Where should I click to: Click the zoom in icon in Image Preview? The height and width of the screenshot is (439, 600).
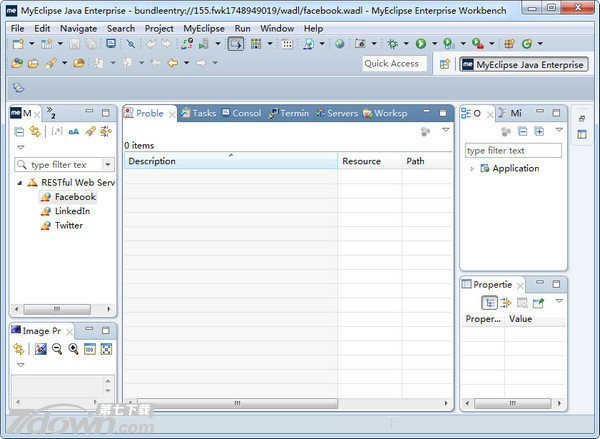tap(73, 349)
